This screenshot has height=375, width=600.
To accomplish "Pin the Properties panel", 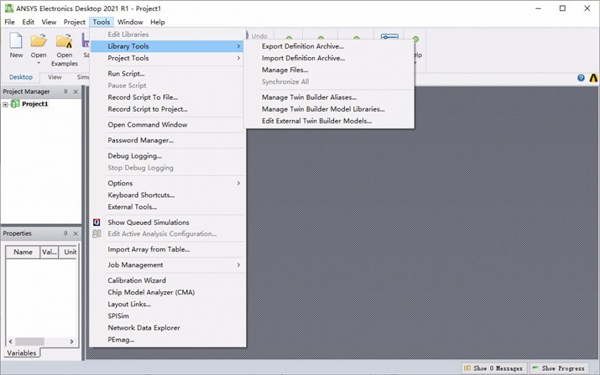I will (65, 233).
